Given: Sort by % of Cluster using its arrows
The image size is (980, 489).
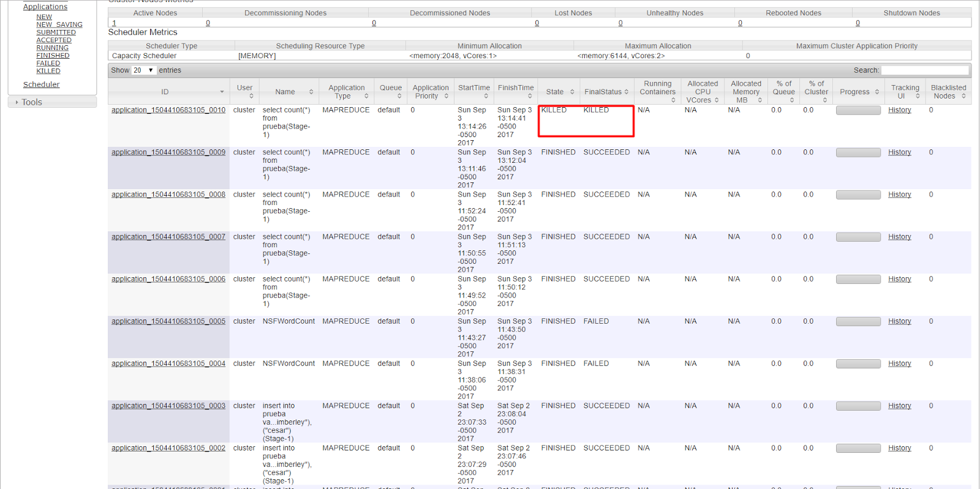Looking at the screenshot, I should point(825,100).
